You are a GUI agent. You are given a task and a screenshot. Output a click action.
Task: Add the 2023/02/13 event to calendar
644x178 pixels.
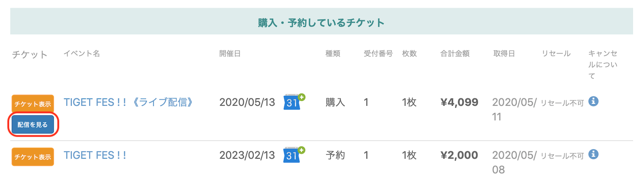tap(294, 155)
